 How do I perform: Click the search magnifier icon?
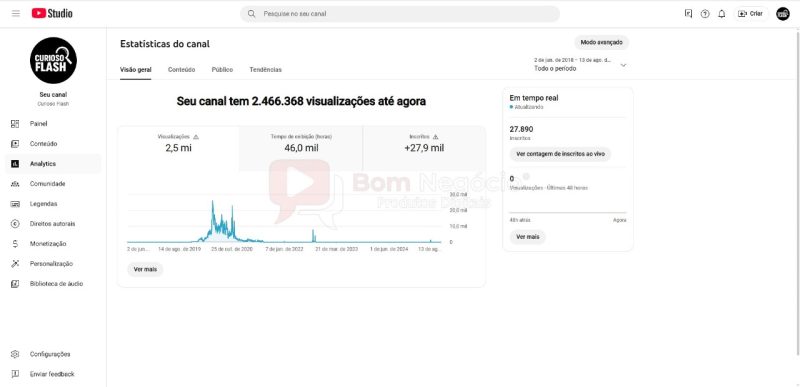coord(251,14)
